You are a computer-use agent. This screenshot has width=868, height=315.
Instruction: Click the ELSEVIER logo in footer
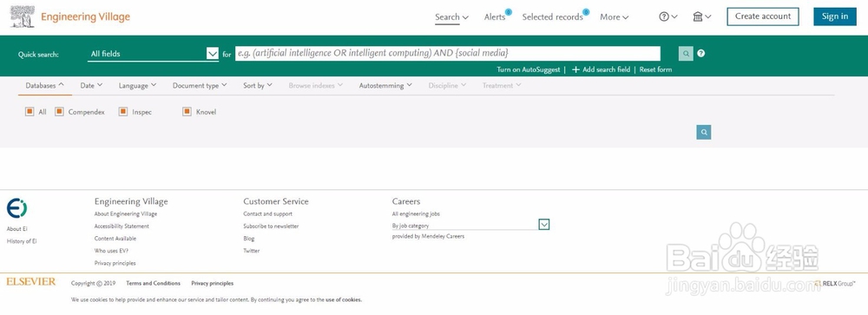31,282
